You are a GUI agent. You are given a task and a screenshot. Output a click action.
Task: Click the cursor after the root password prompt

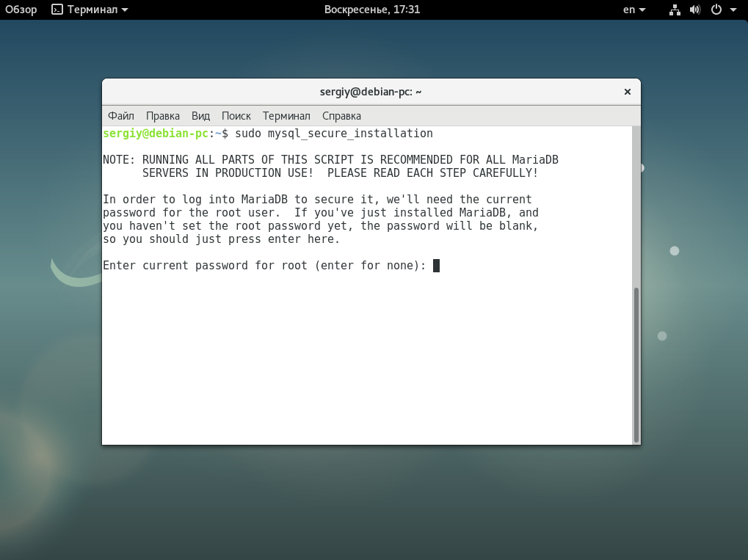click(x=436, y=266)
